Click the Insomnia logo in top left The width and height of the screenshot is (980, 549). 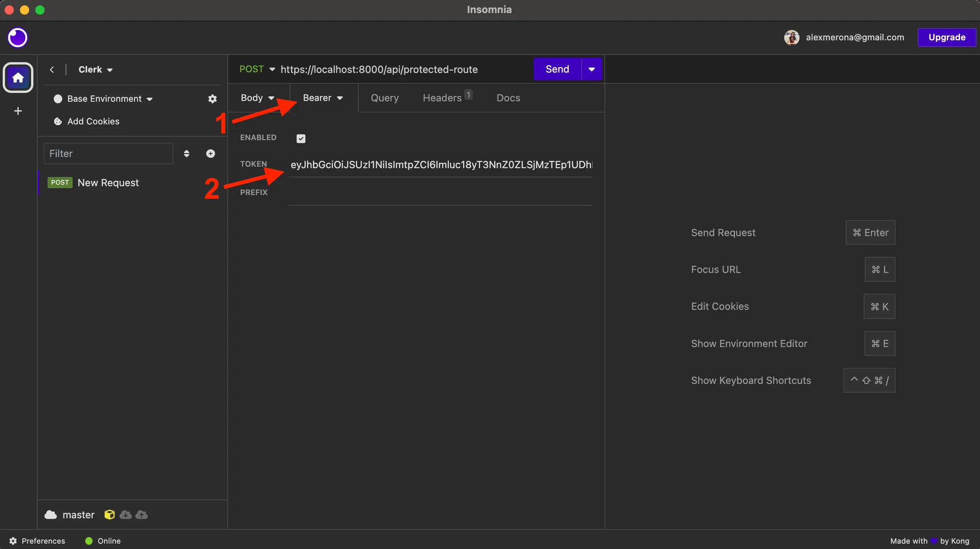pyautogui.click(x=17, y=37)
